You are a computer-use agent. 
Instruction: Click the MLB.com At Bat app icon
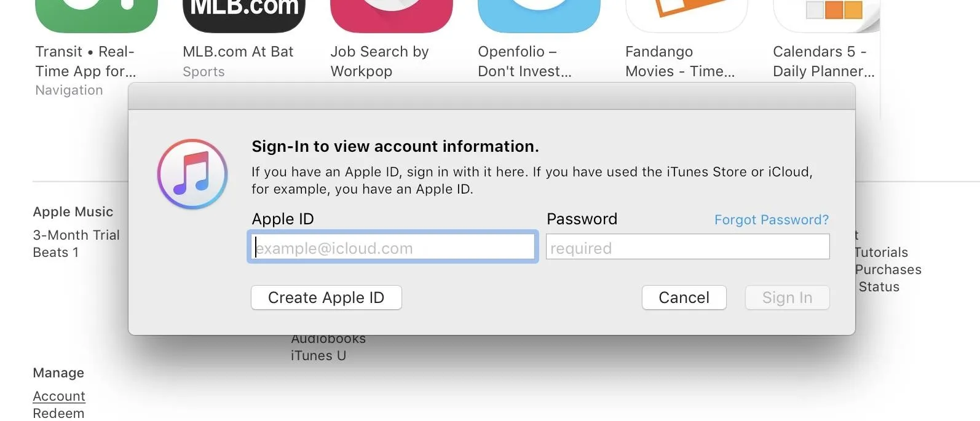coord(244,15)
